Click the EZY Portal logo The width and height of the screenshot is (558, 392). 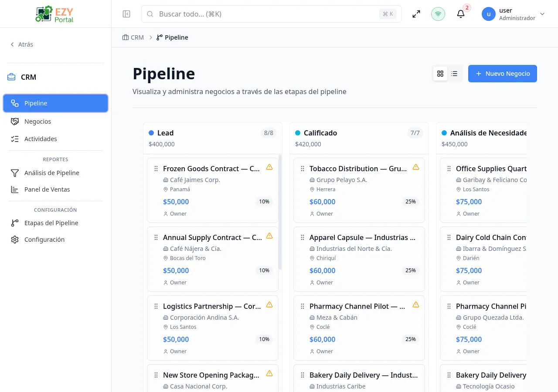coord(55,14)
